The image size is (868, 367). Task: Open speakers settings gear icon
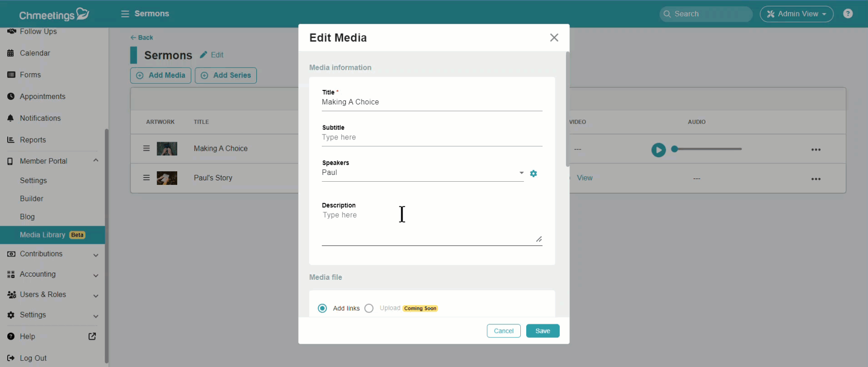point(534,174)
